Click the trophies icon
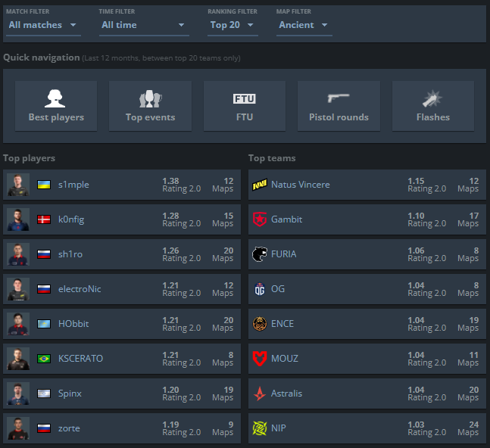Image resolution: width=490 pixels, height=448 pixels. click(x=150, y=99)
